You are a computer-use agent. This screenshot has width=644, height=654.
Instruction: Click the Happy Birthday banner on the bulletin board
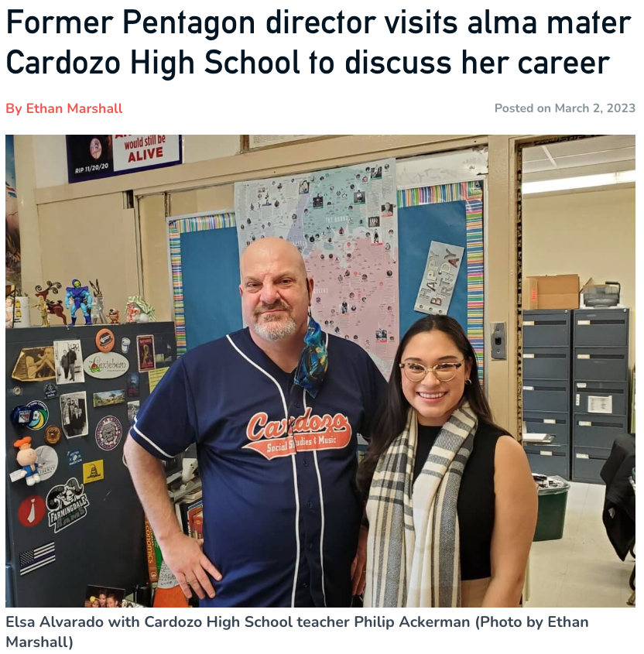point(439,278)
